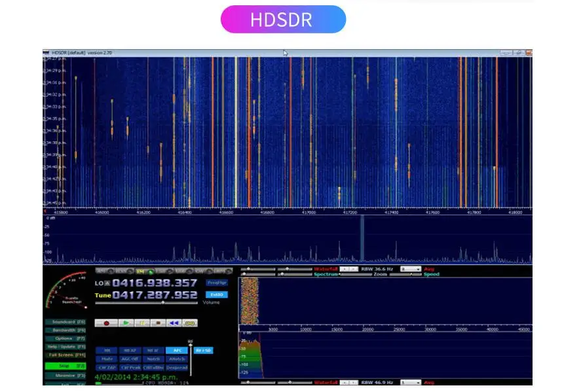Click the LO frequency 0416.938.357
This screenshot has height=392, width=564.
click(155, 283)
